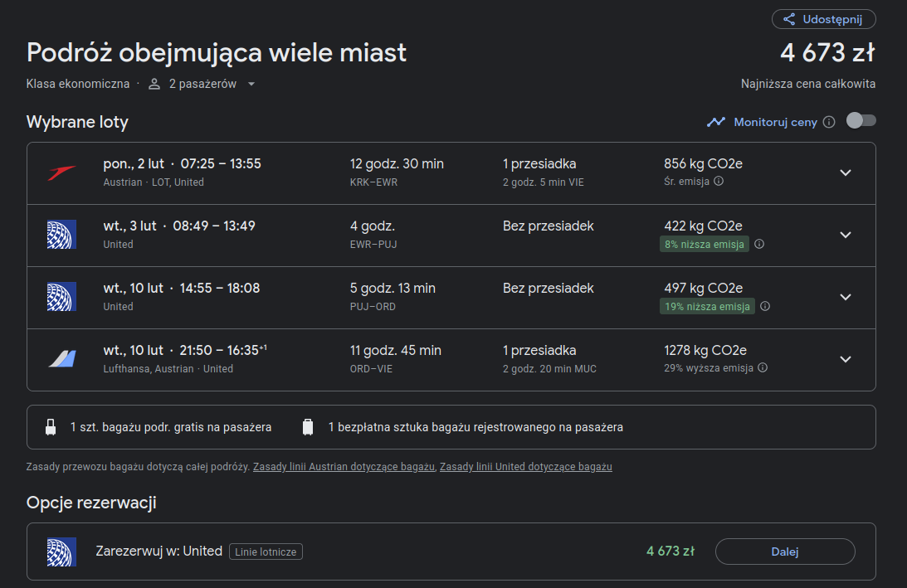The width and height of the screenshot is (907, 588).
Task: Click United logo on the EWR–PUJ flight
Action: pyautogui.click(x=61, y=234)
